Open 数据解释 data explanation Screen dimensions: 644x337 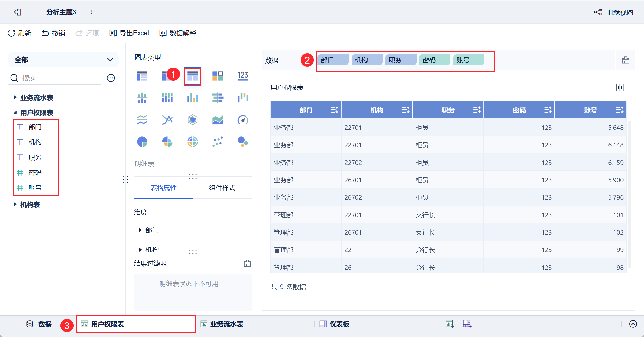[178, 33]
